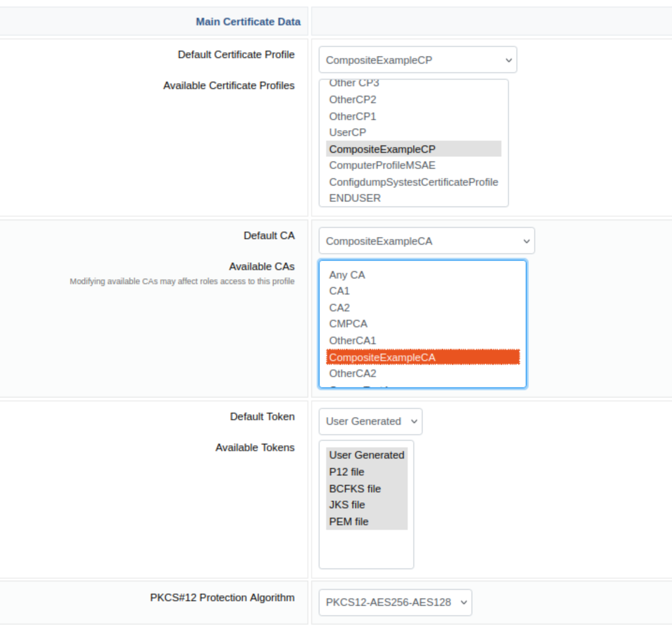Select P12 file in Available Tokens
The width and height of the screenshot is (672, 634).
tap(346, 472)
